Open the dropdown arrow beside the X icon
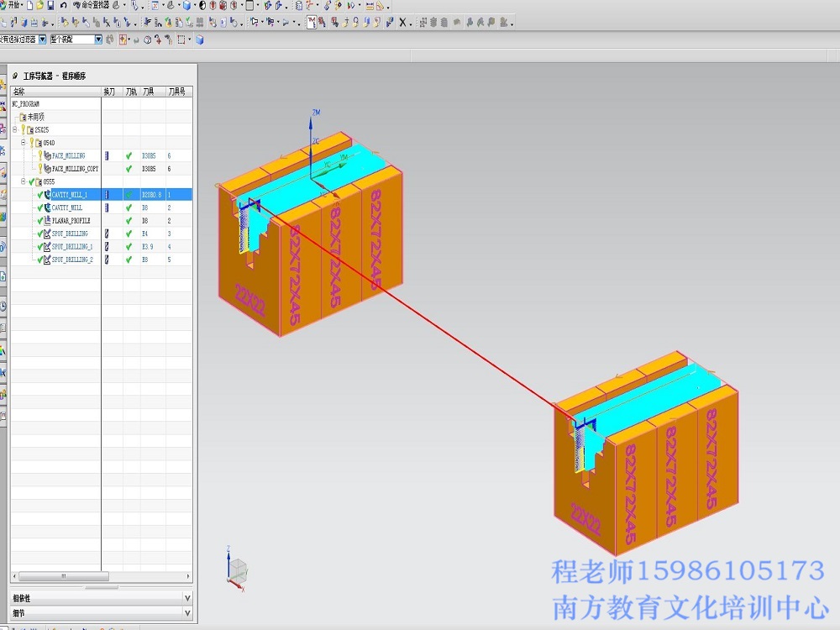 click(411, 24)
